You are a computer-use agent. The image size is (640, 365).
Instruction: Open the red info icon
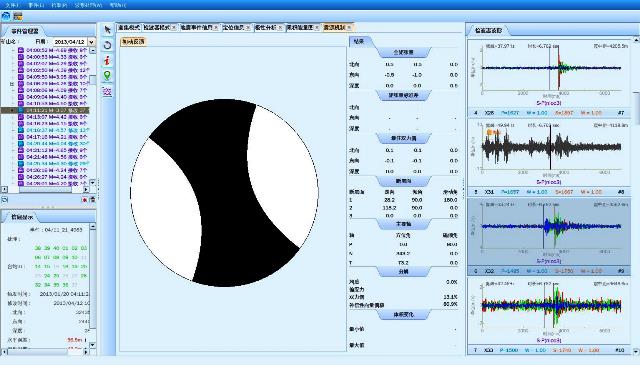(107, 61)
